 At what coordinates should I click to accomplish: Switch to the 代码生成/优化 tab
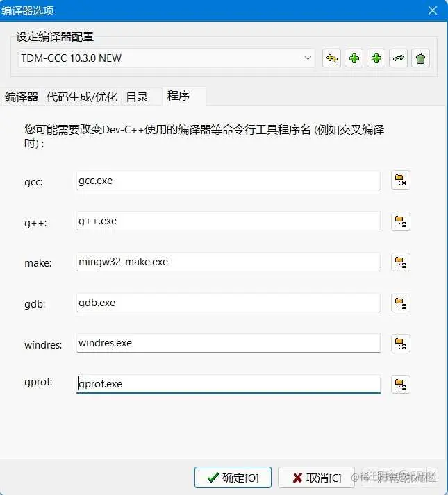(82, 97)
